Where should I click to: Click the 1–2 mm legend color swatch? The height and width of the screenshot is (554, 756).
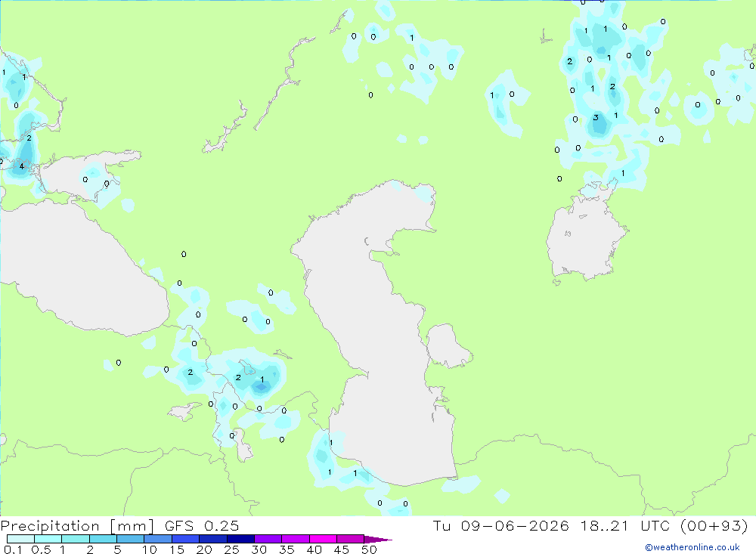[76, 539]
